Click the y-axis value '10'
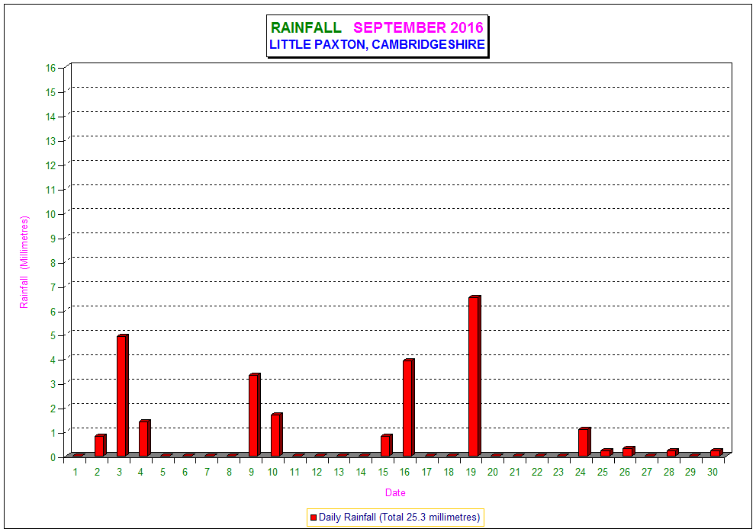Image resolution: width=756 pixels, height=532 pixels. pyautogui.click(x=51, y=214)
